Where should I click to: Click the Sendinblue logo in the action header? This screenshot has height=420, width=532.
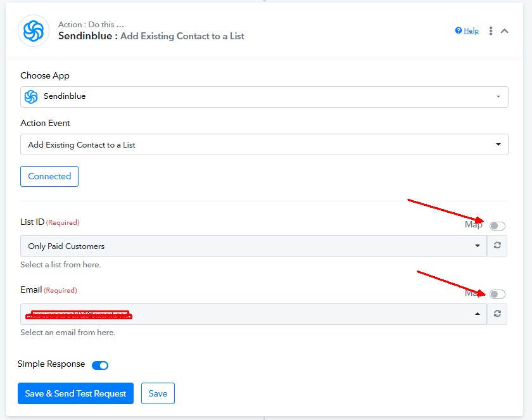coord(34,31)
